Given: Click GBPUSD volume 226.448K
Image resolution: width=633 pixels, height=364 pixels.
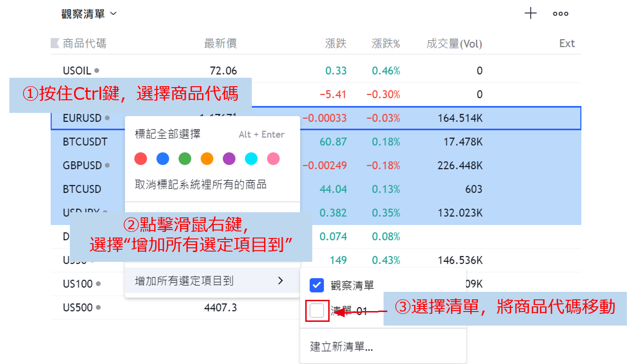Looking at the screenshot, I should click(x=460, y=165).
